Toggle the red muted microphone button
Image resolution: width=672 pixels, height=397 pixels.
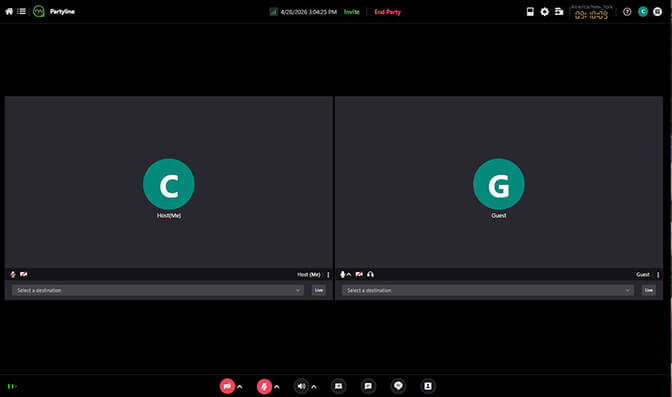[264, 386]
